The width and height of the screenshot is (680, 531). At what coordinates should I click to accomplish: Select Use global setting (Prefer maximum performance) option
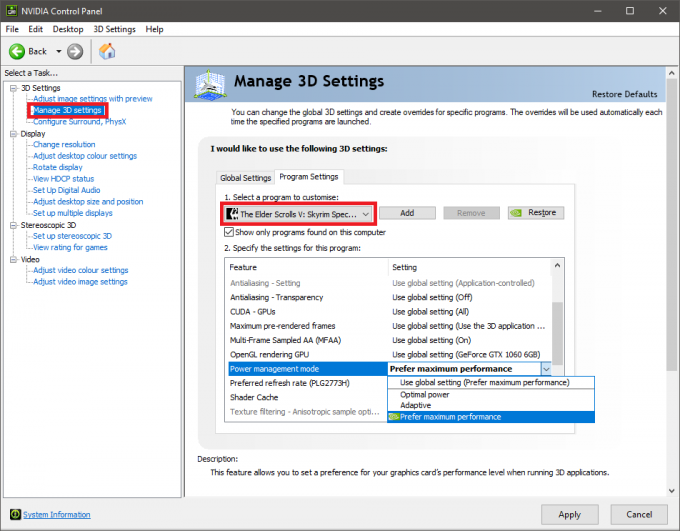[491, 383]
